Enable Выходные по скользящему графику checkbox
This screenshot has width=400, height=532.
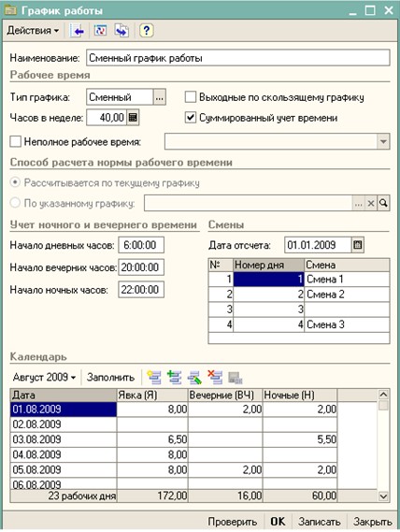[x=191, y=97]
